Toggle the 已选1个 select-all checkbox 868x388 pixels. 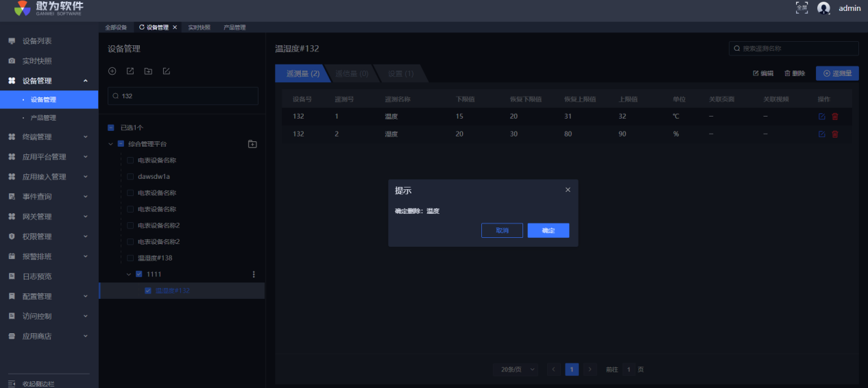click(x=112, y=128)
